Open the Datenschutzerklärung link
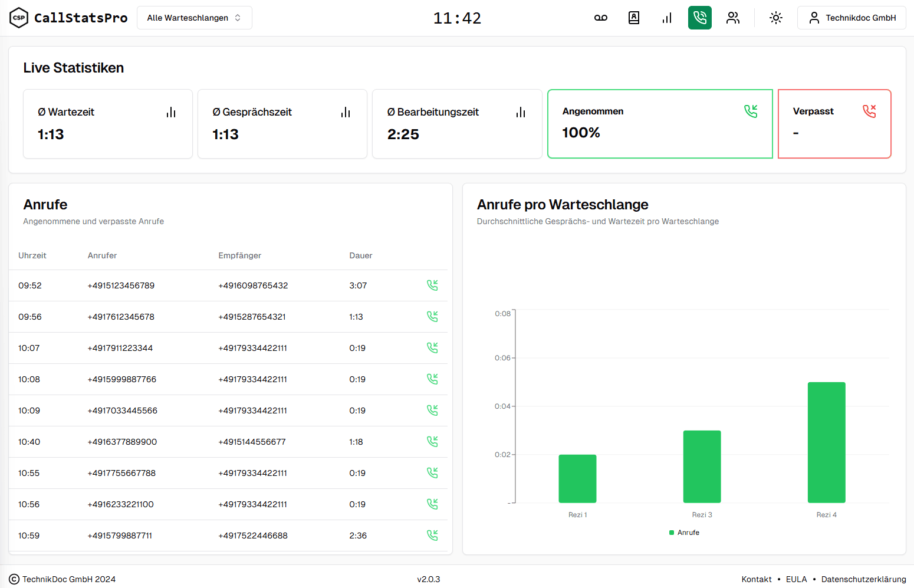914x588 pixels. tap(863, 579)
